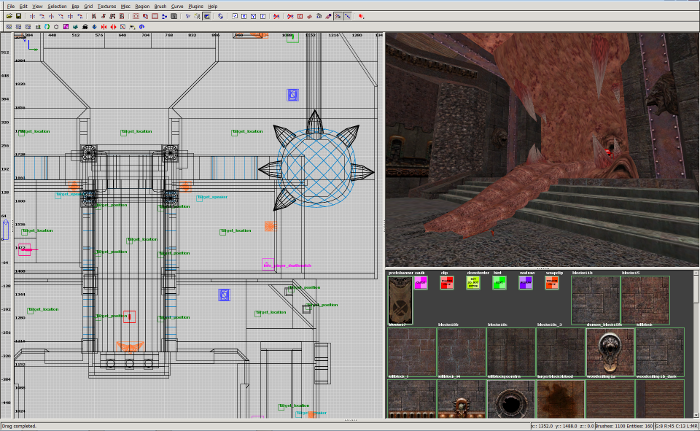Click the Select Touching icon

[x=103, y=16]
